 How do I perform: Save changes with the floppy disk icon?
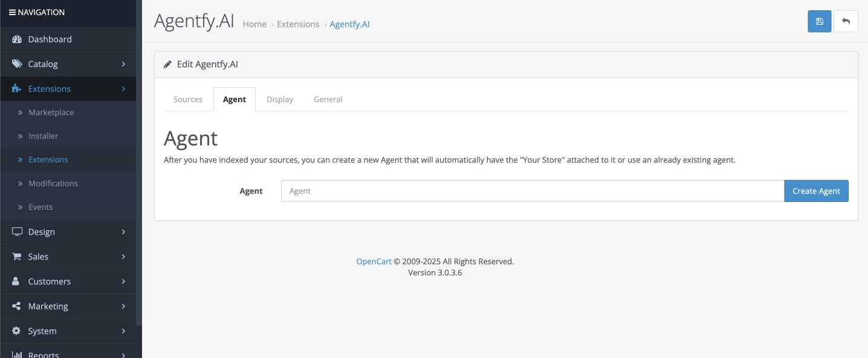[819, 21]
